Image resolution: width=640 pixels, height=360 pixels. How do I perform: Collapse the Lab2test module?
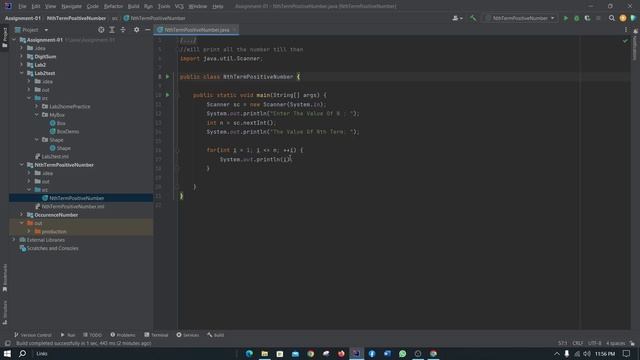coord(22,73)
